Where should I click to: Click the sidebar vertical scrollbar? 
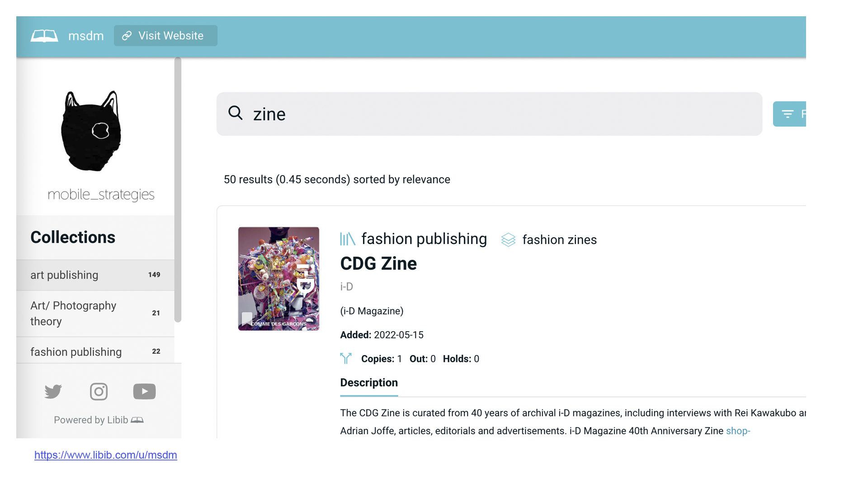pos(178,190)
